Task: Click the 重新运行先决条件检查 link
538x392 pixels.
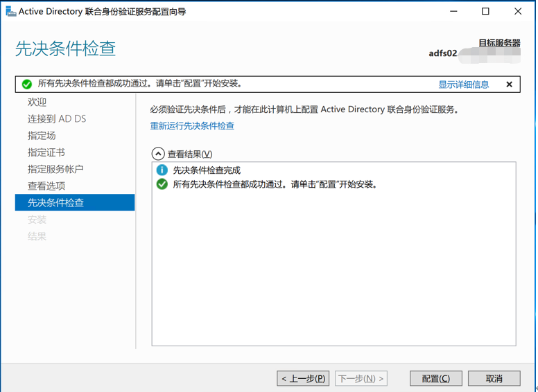Action: [192, 126]
